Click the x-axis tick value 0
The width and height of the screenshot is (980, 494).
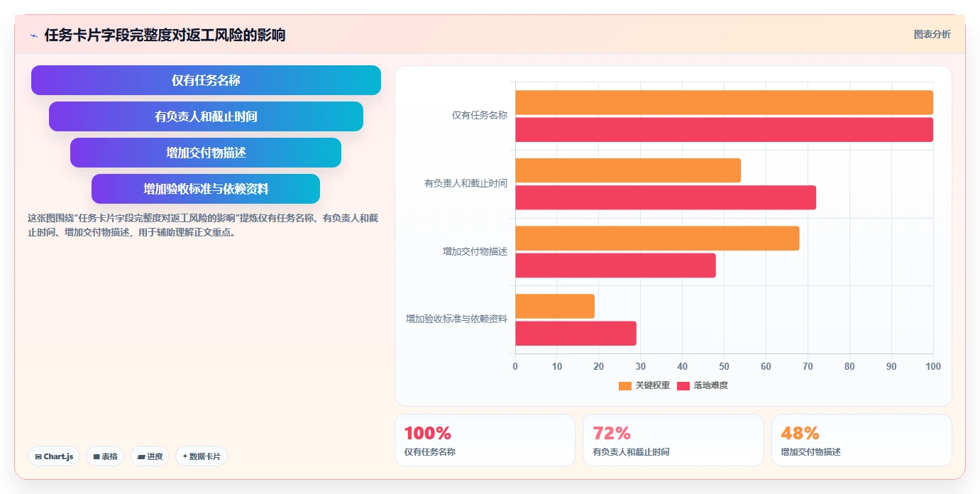pyautogui.click(x=515, y=367)
